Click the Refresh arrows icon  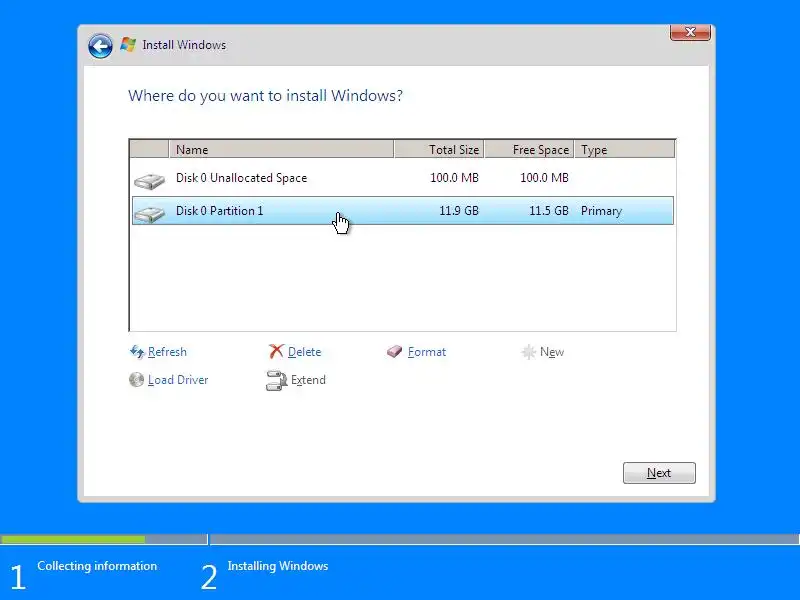pos(137,352)
